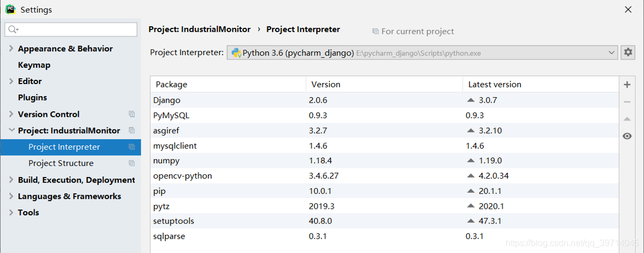Viewport: 644px width, 253px height.
Task: Expand the Appearance & Behavior section
Action: click(11, 49)
